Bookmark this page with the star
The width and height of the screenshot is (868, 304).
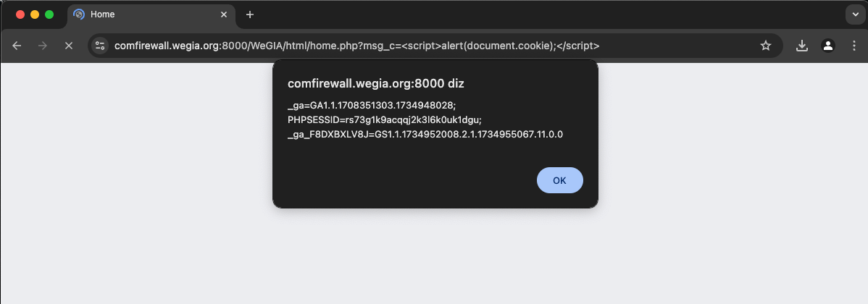(766, 46)
